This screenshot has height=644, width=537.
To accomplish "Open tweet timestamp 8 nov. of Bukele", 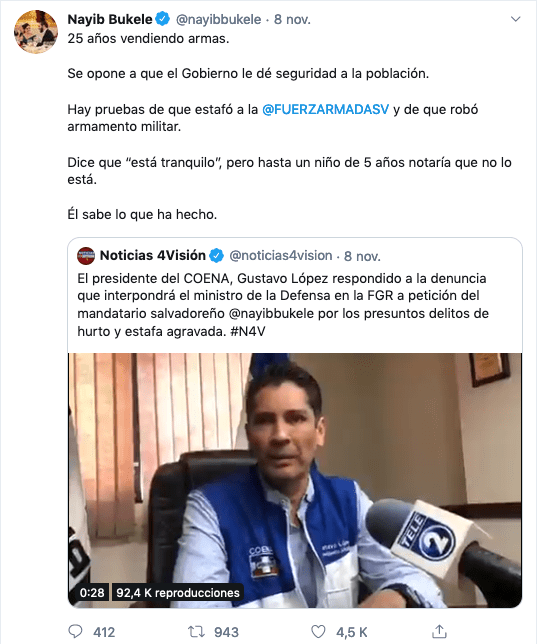I will click(292, 19).
